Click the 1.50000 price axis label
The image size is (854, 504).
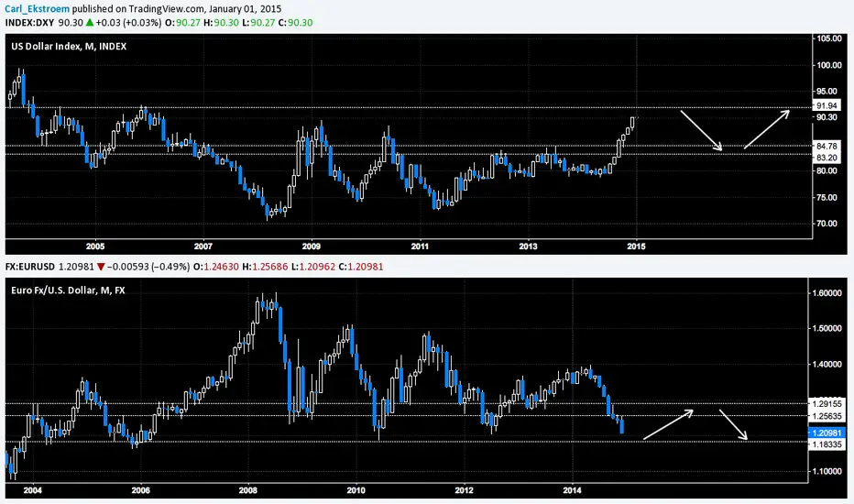[827, 329]
